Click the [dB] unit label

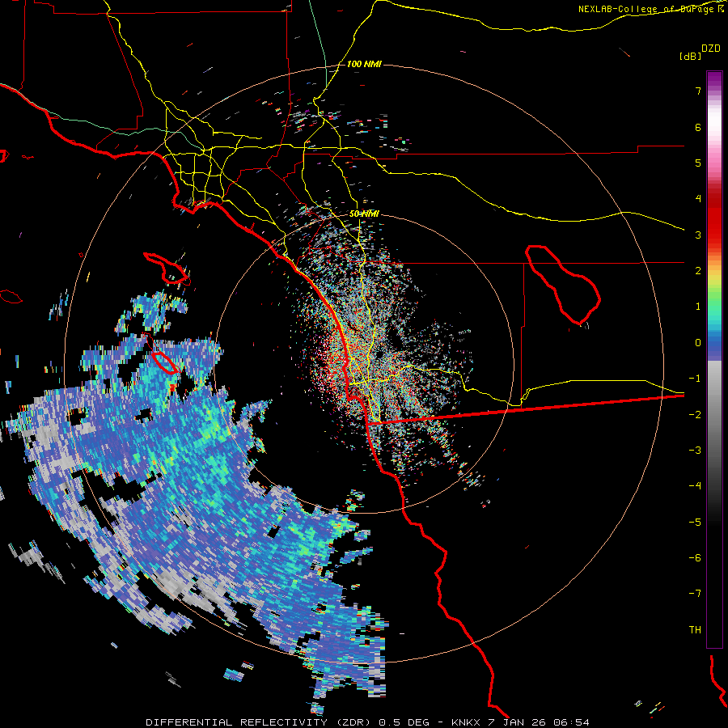(691, 56)
